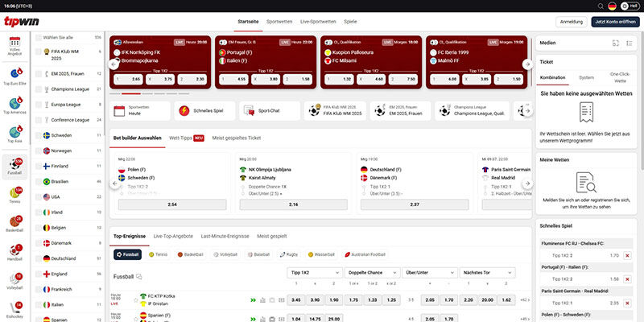
Task: Open the Doppelte Chance market dropdown
Action: click(372, 272)
